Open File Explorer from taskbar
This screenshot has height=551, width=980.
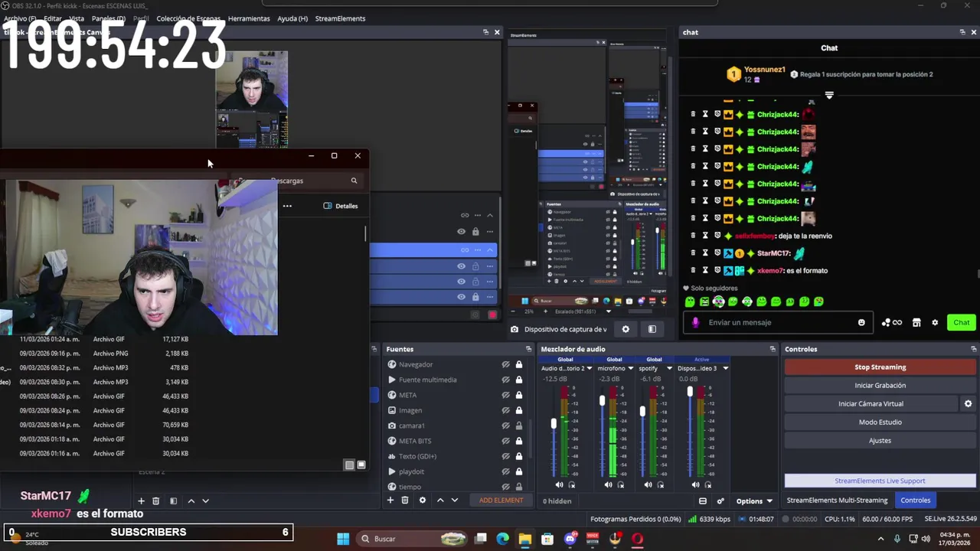(x=524, y=539)
